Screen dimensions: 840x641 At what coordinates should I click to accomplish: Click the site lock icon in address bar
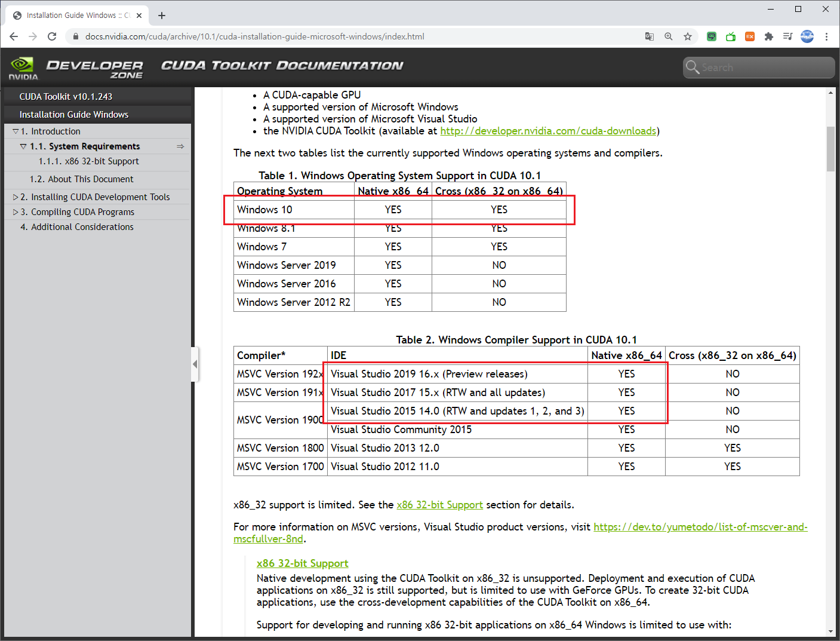[76, 36]
